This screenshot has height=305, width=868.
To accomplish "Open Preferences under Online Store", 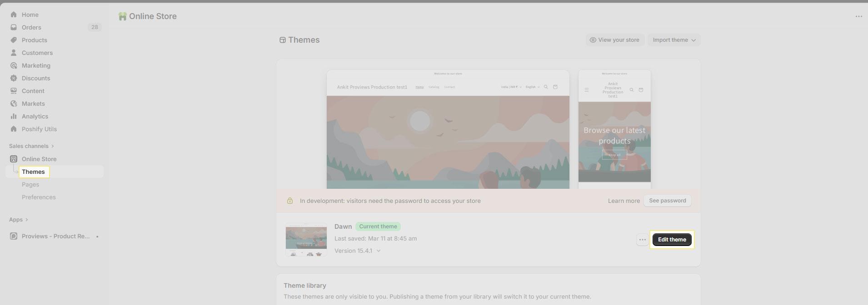I will (x=39, y=197).
